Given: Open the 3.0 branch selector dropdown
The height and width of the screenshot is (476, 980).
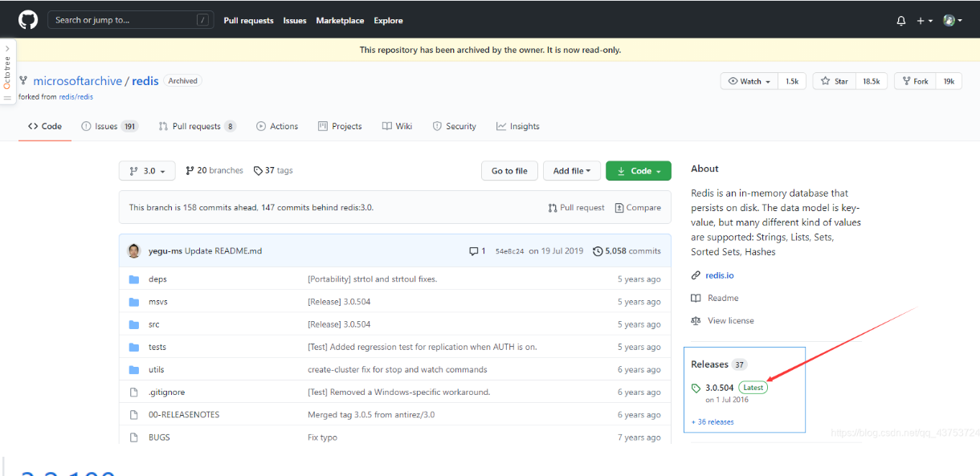Looking at the screenshot, I should coord(147,171).
